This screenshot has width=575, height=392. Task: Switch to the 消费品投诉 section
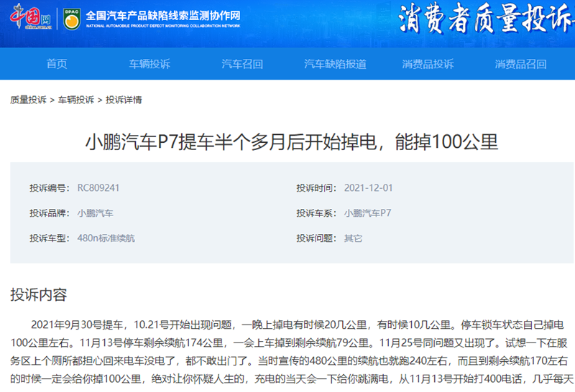click(428, 64)
